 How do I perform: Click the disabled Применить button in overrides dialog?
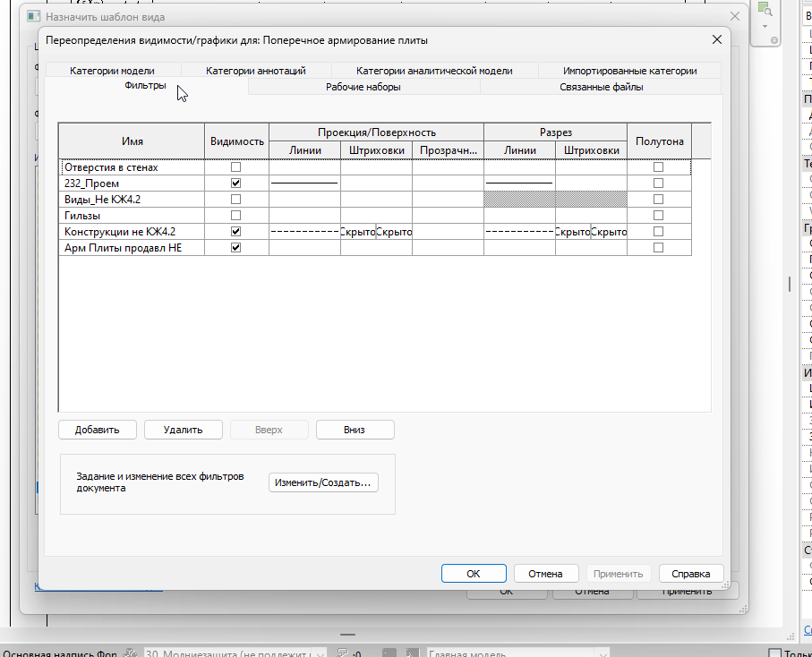point(619,574)
